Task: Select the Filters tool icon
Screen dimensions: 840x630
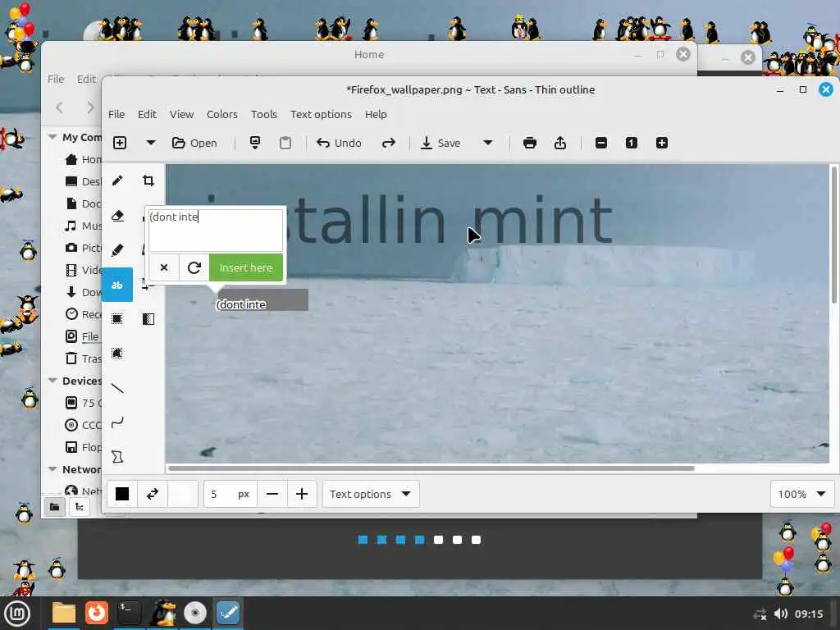Action: tap(148, 319)
